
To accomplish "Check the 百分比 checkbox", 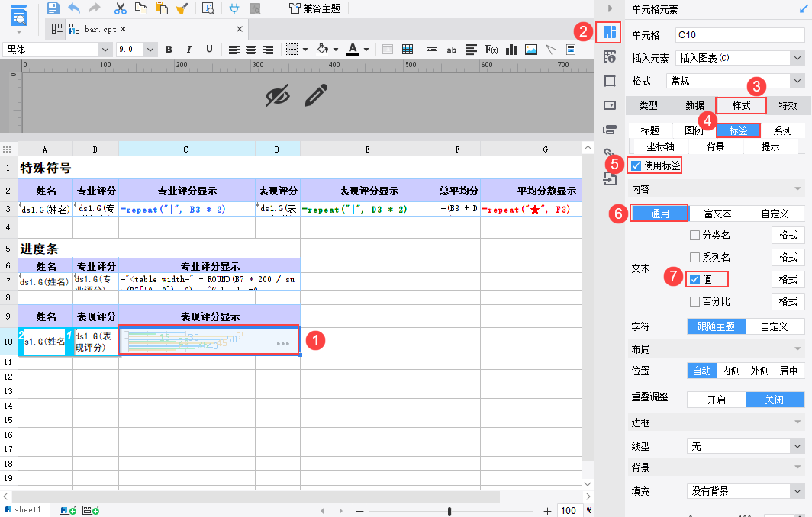I will tap(695, 301).
